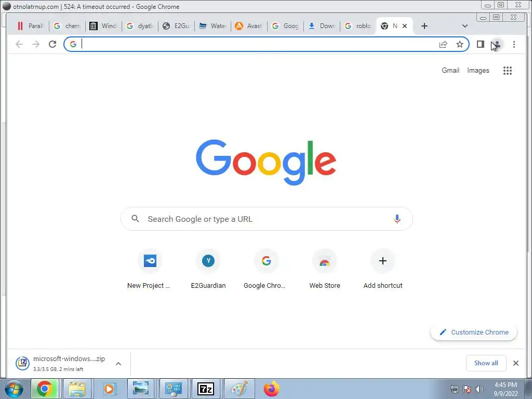The height and width of the screenshot is (399, 532).
Task: Click the Search Google or type a URL box
Action: [x=267, y=219]
